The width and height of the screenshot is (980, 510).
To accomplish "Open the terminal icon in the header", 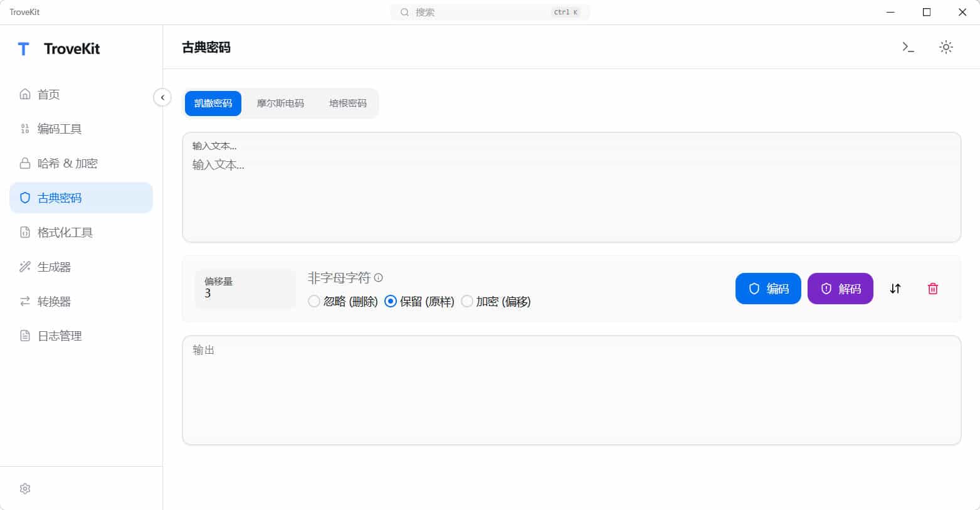I will (x=907, y=47).
